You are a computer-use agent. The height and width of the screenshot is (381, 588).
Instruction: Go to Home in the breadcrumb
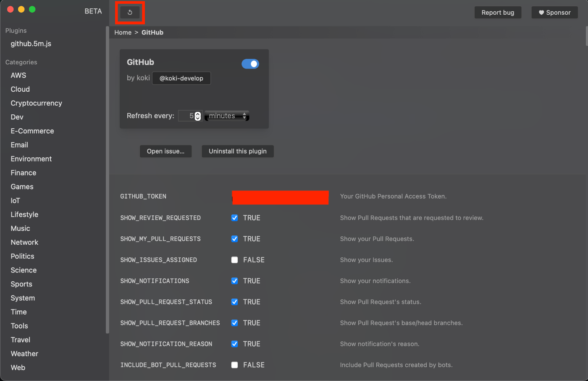(x=123, y=32)
